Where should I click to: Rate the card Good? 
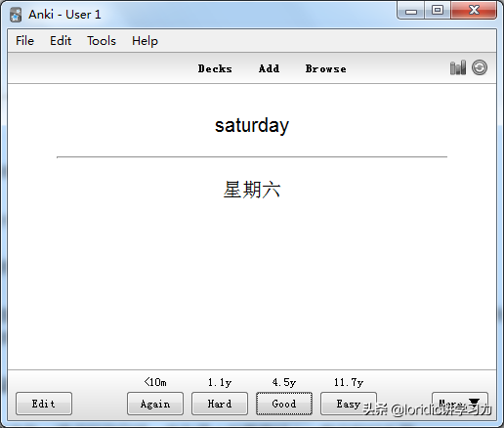[284, 404]
